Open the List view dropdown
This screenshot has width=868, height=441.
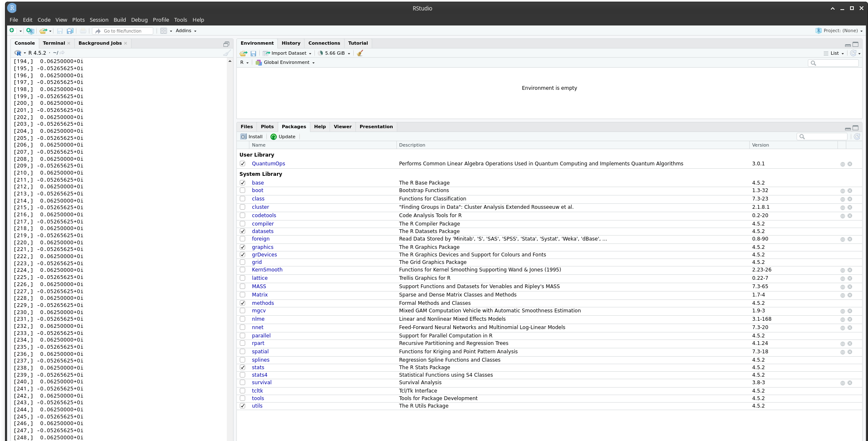tap(834, 53)
